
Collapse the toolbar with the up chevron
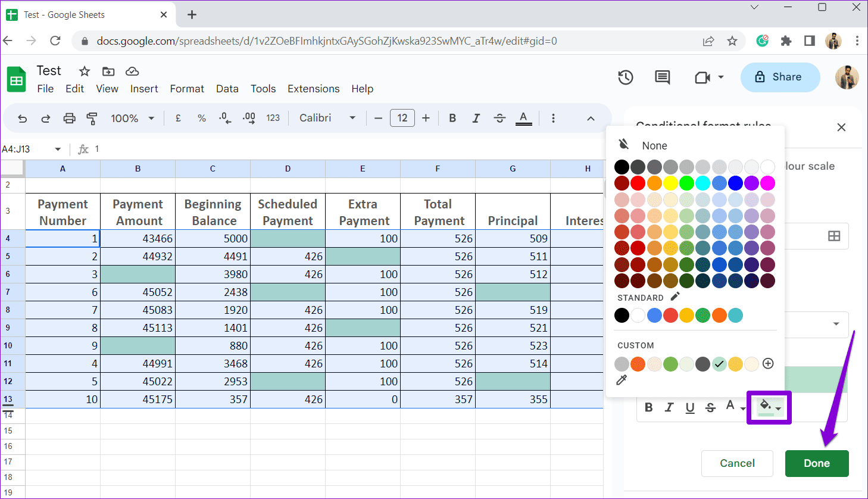pos(591,118)
